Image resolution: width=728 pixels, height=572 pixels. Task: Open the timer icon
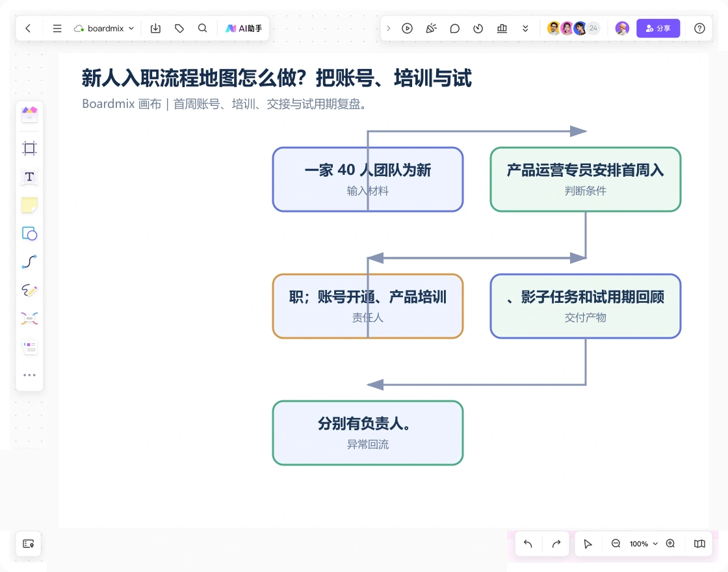[478, 29]
